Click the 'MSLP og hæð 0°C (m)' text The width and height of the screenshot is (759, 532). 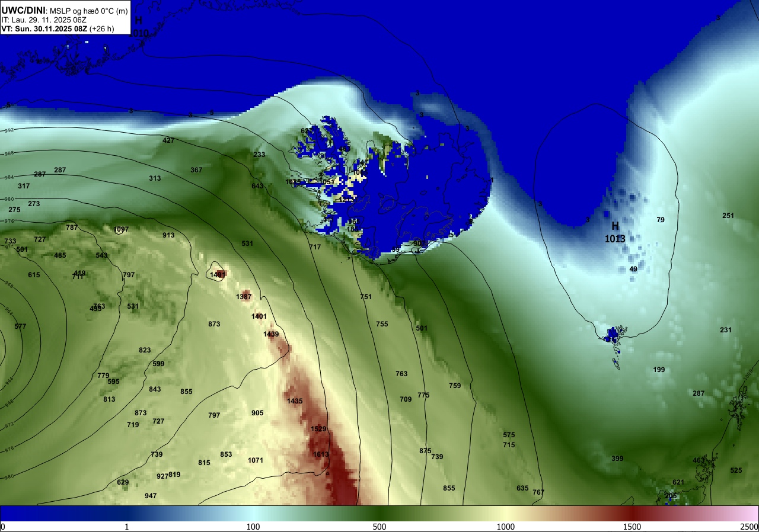pyautogui.click(x=88, y=11)
